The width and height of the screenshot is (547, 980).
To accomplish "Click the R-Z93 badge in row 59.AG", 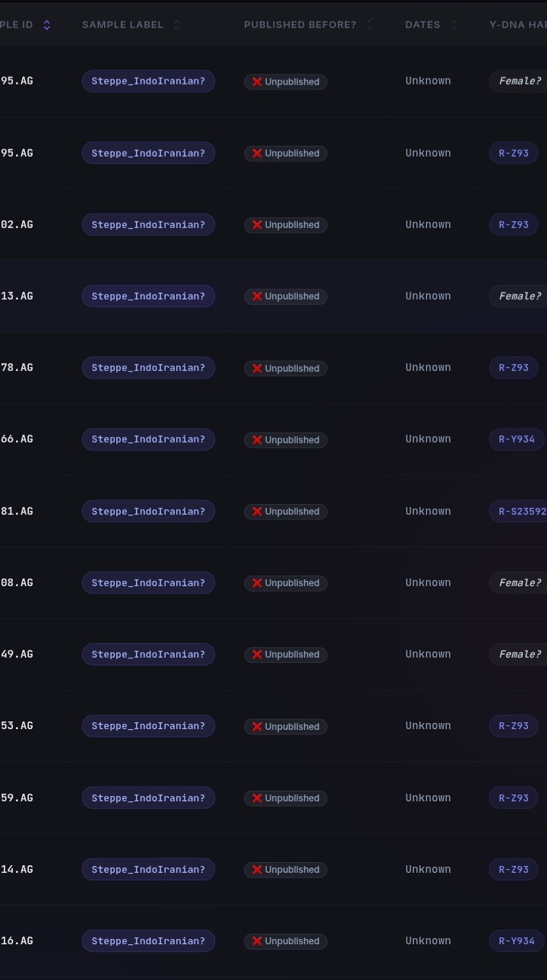I will click(514, 798).
